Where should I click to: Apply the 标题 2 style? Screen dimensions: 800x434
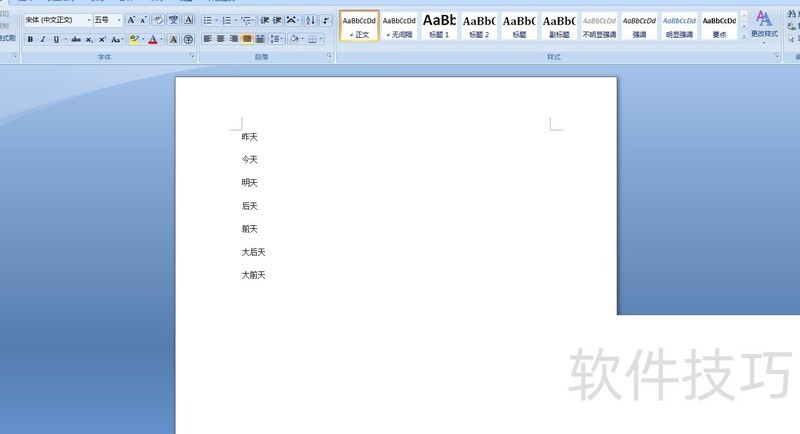pyautogui.click(x=479, y=26)
